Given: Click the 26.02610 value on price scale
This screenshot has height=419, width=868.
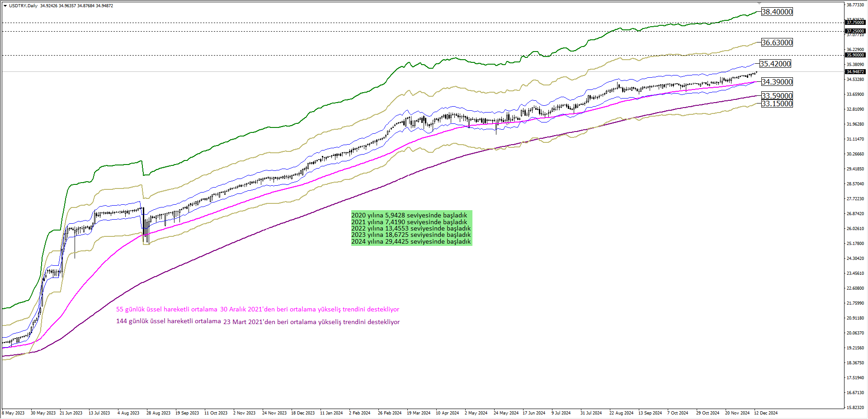Looking at the screenshot, I should click(x=855, y=229).
